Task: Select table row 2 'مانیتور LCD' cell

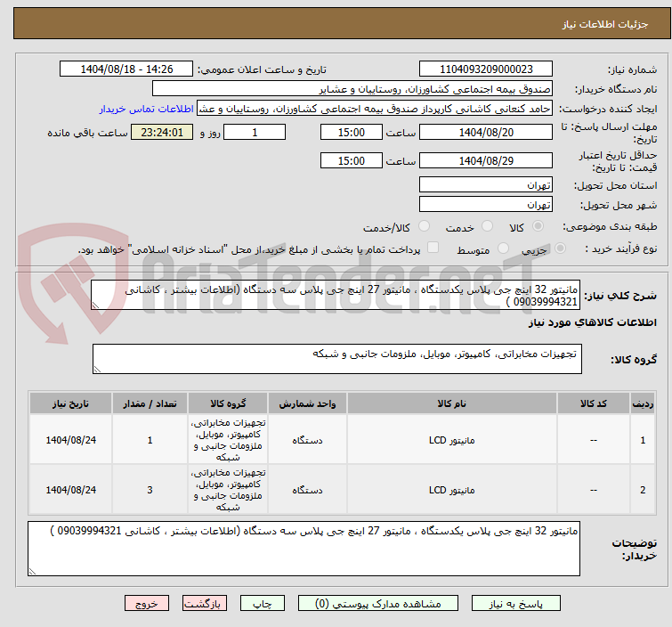Action: tap(452, 490)
